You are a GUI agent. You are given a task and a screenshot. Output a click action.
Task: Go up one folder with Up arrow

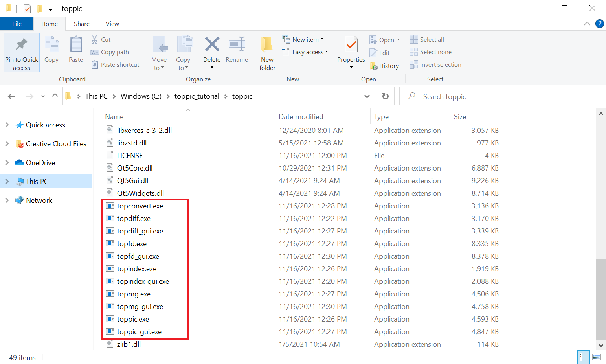pos(55,96)
